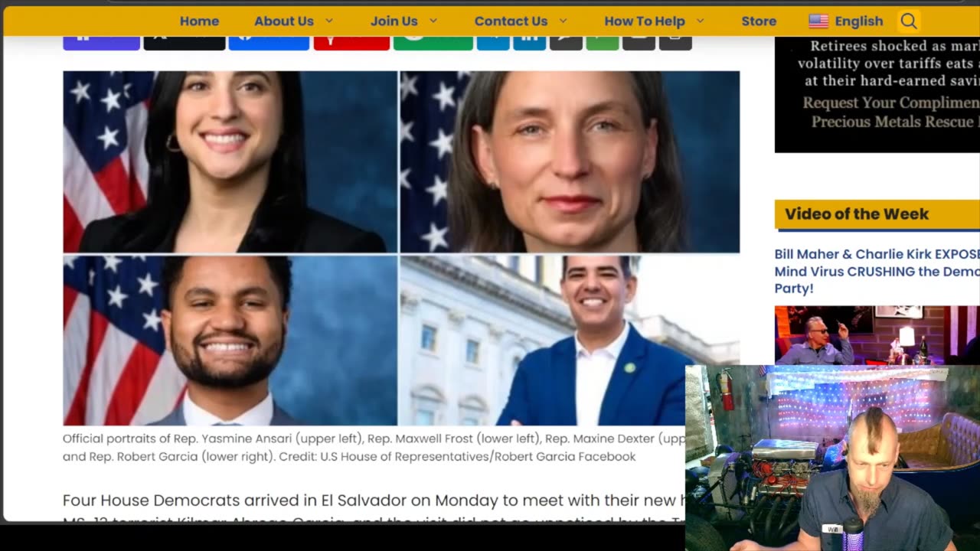Open the Precious Metals Rescue advertisement
The width and height of the screenshot is (980, 551).
tap(877, 95)
